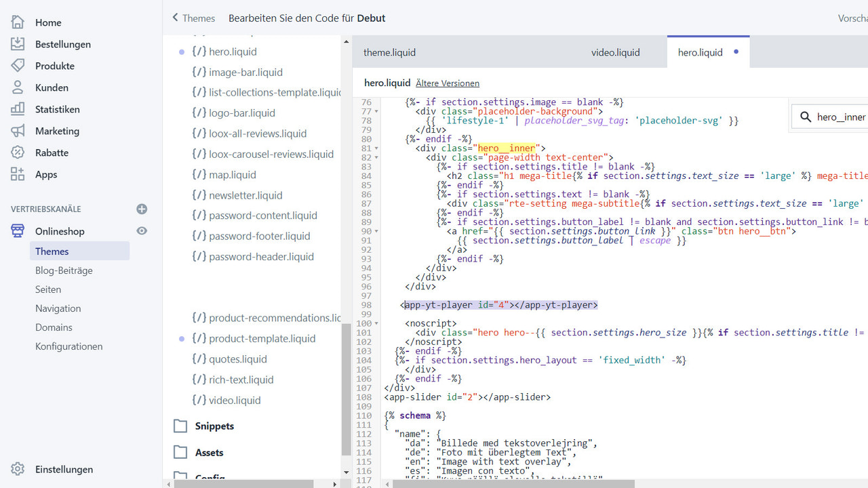Open Seiten under Onlineshop
868x488 pixels.
point(48,289)
